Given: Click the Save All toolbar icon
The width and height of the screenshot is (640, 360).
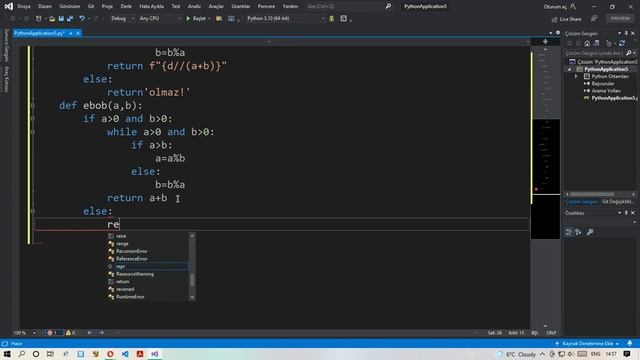Looking at the screenshot, I should coord(70,19).
